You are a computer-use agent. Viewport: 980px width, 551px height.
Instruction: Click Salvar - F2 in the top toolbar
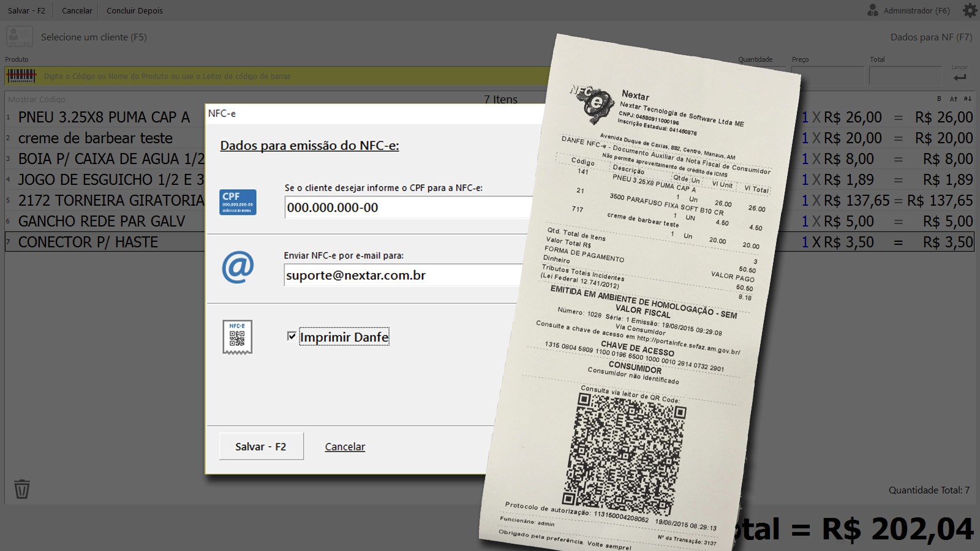tap(26, 10)
